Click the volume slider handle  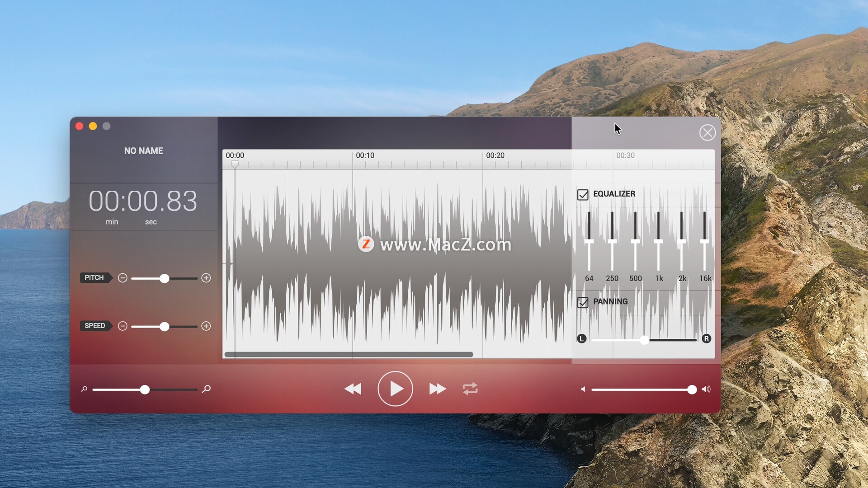click(x=692, y=389)
